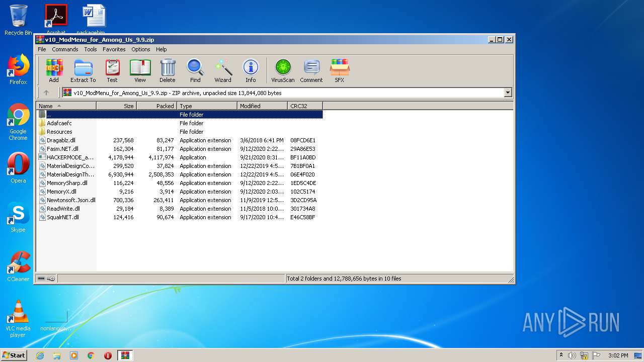This screenshot has height=362, width=644.
Task: Click the 3:02 PM taskbar clock
Action: pos(618,355)
